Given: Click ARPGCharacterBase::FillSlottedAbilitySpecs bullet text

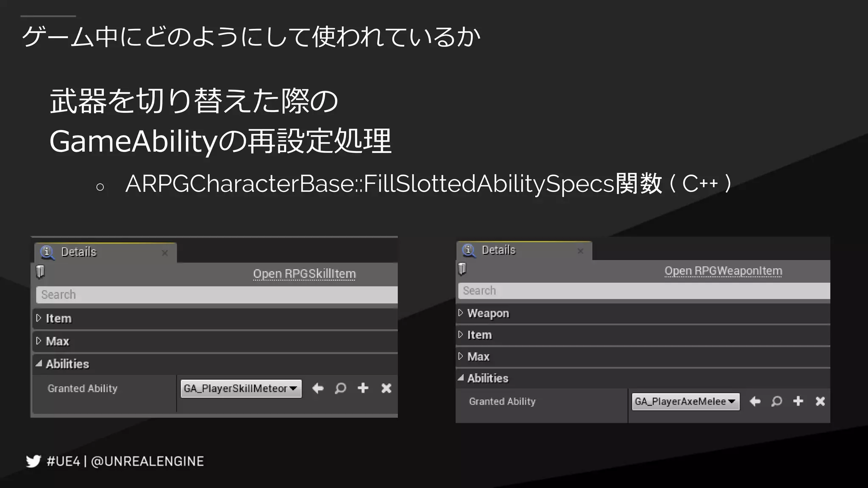Looking at the screenshot, I should tap(428, 184).
